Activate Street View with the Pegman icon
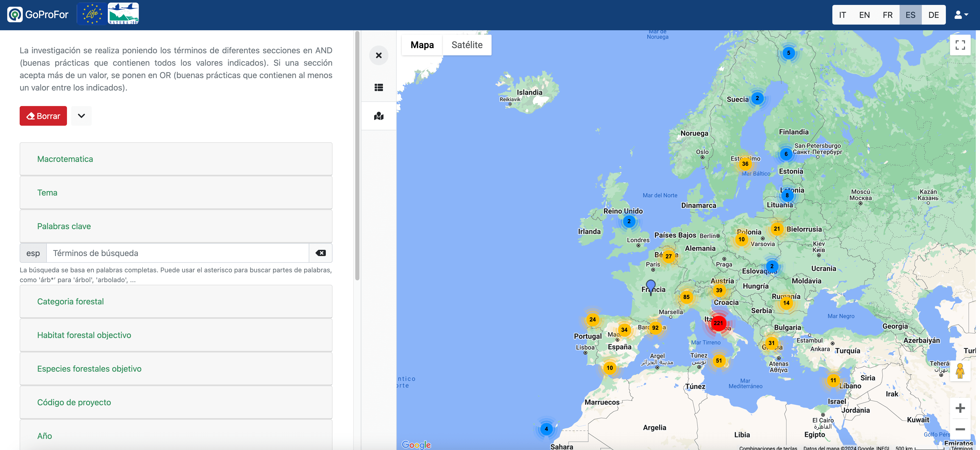Screen dimensions: 980x450 click(960, 371)
